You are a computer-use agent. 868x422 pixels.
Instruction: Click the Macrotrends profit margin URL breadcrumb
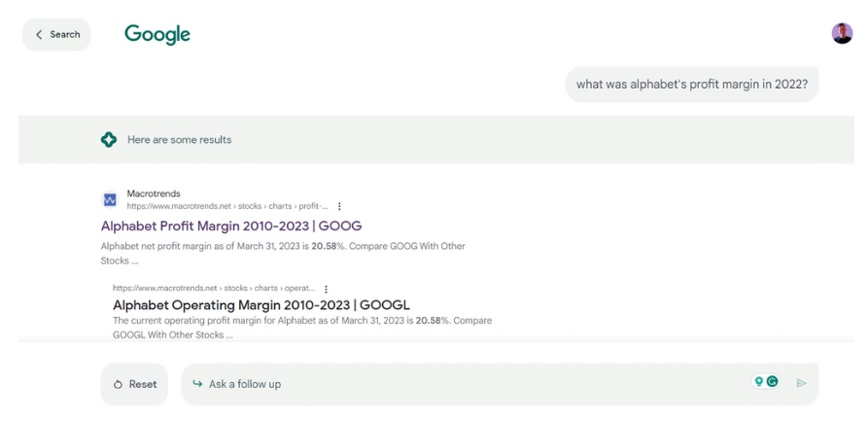227,206
